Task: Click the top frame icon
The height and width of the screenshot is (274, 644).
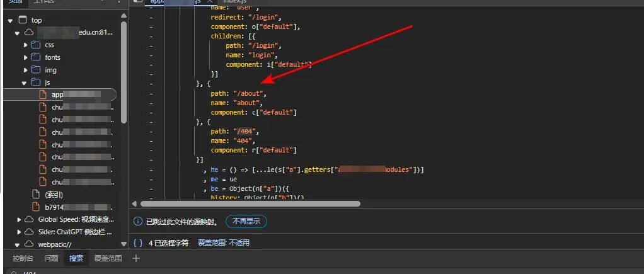Action: (x=23, y=20)
